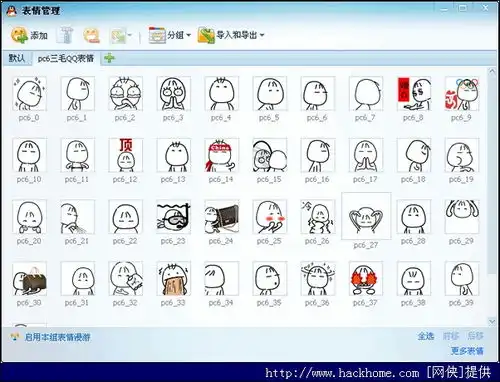Click the delete trash can toolbar icon

pyautogui.click(x=65, y=35)
